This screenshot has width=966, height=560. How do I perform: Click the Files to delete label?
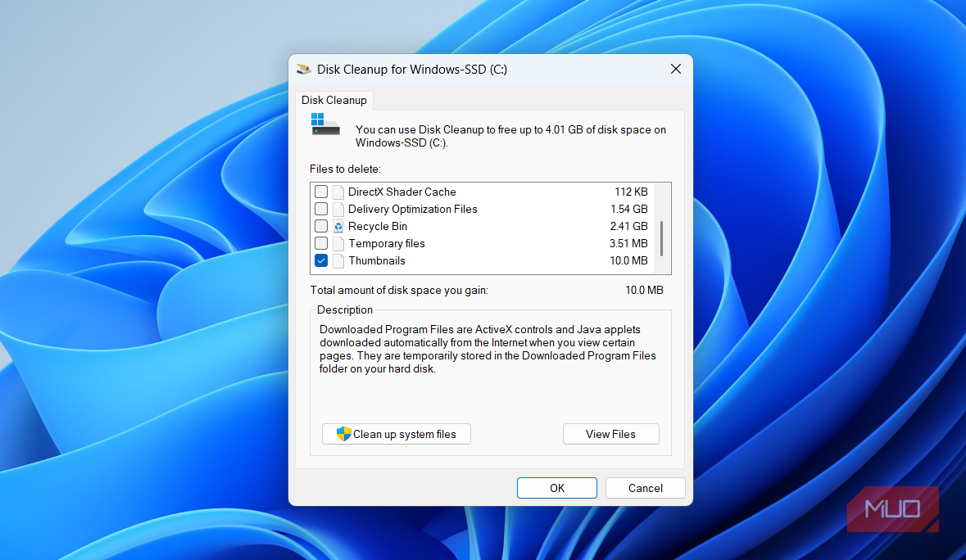point(345,169)
